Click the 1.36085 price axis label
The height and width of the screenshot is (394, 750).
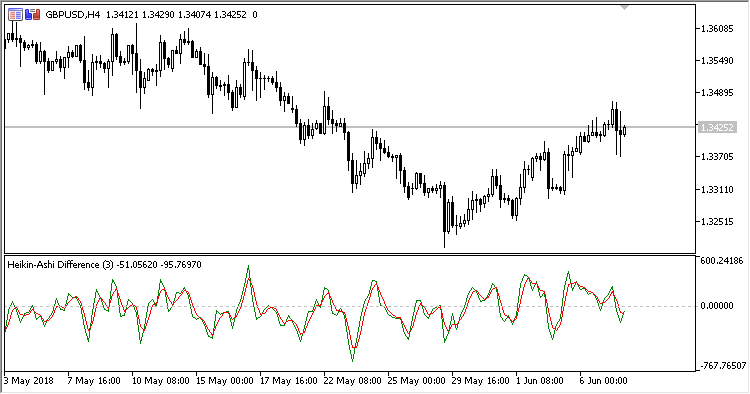717,29
